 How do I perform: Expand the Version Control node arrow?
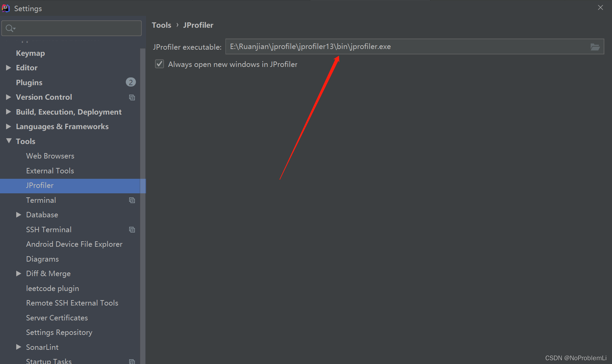point(8,97)
